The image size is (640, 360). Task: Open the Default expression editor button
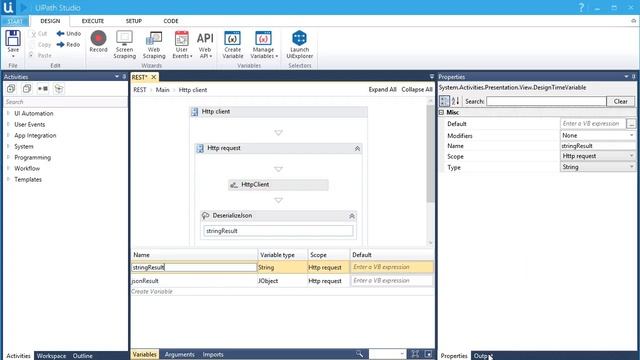click(x=631, y=123)
